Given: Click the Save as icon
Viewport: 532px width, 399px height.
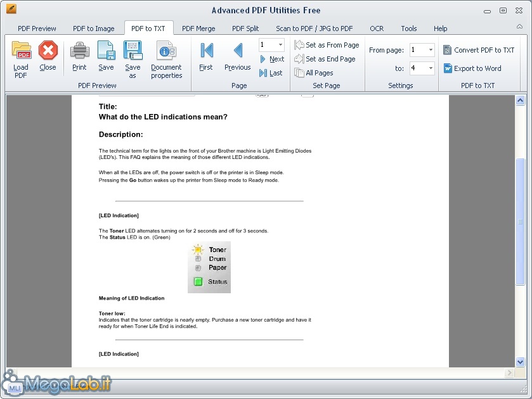Looking at the screenshot, I should [133, 50].
